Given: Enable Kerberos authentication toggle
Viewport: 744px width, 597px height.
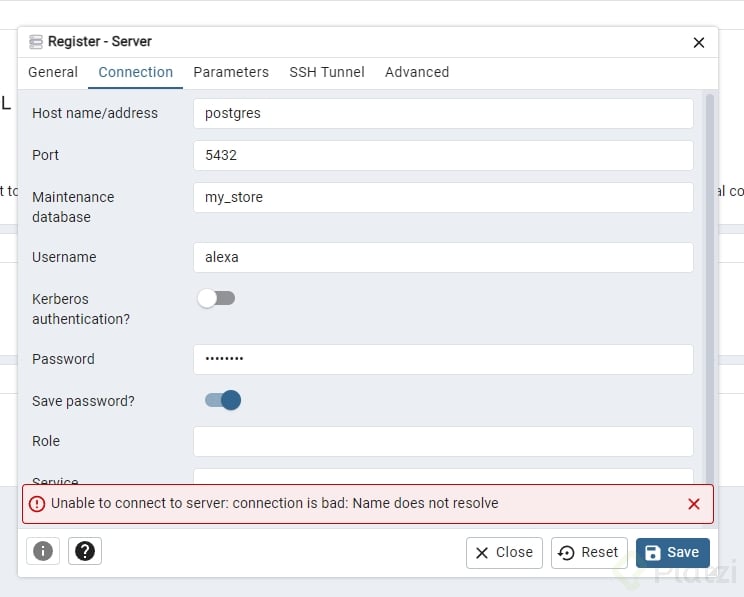Looking at the screenshot, I should 216,298.
